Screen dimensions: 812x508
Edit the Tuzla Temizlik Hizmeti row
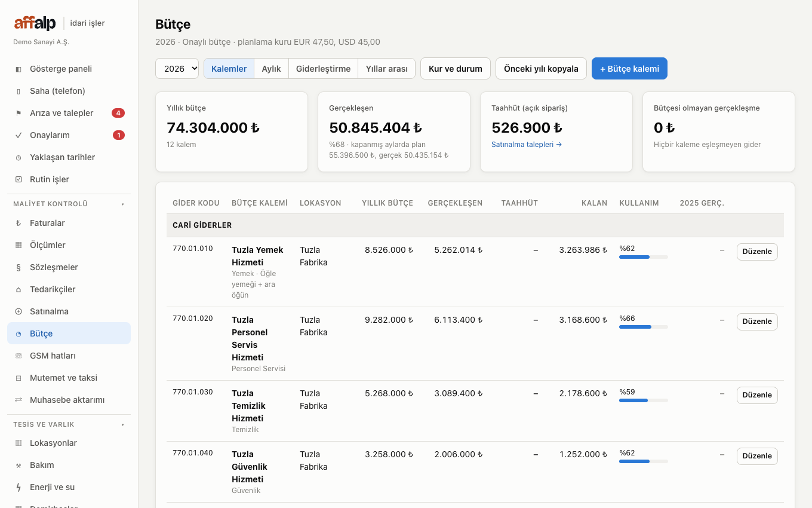coord(757,395)
